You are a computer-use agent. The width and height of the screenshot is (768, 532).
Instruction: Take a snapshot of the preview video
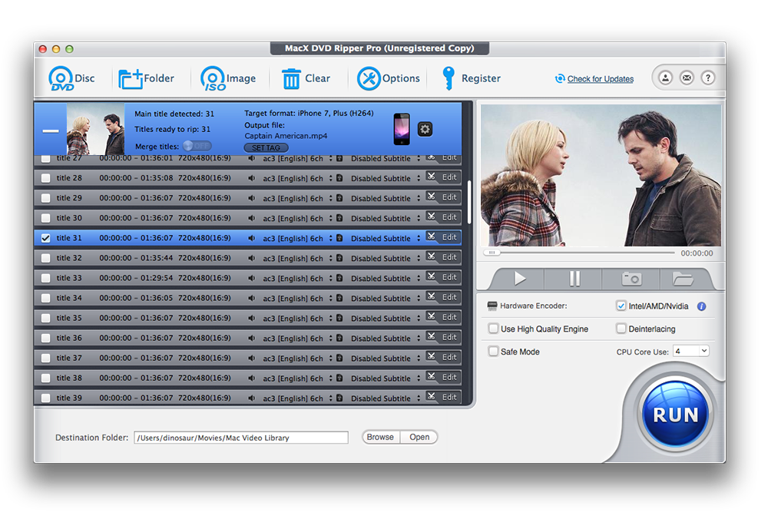pyautogui.click(x=630, y=278)
